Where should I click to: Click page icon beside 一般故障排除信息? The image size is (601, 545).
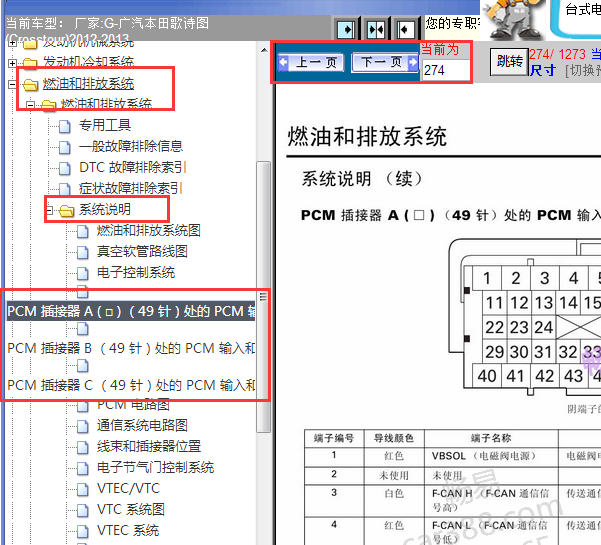point(65,147)
